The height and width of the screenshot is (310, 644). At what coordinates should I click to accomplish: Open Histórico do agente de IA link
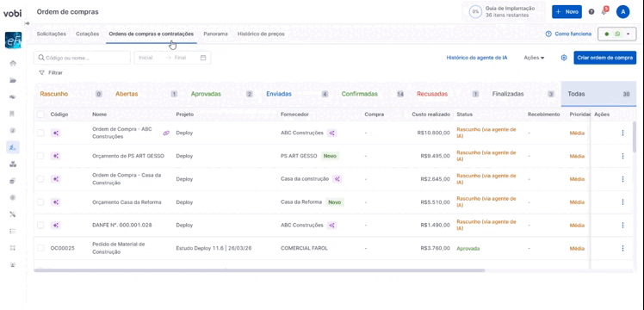pos(477,58)
